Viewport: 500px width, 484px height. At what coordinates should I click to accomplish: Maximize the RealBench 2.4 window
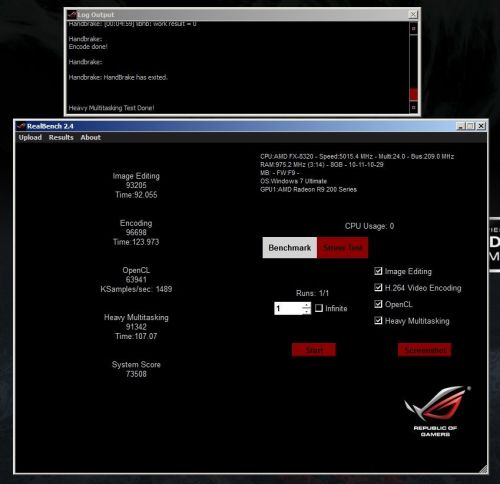[x=470, y=126]
